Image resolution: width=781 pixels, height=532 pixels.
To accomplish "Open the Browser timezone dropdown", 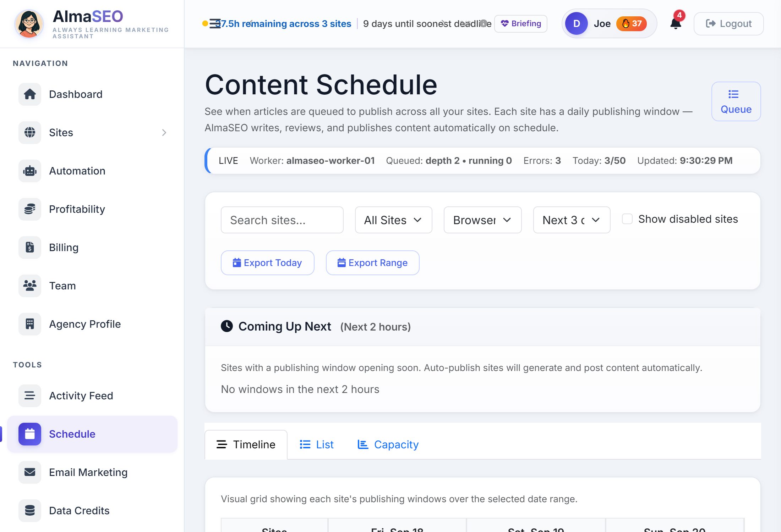I will coord(482,220).
